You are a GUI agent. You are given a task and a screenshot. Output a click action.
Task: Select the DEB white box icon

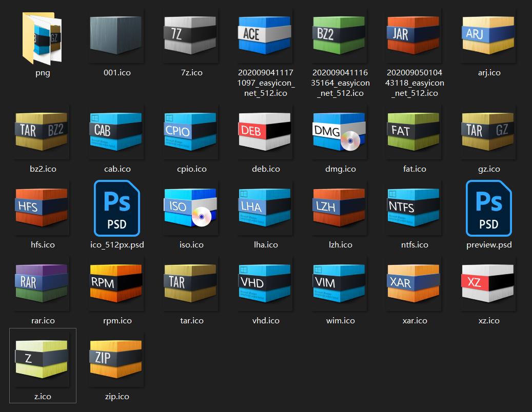point(265,132)
